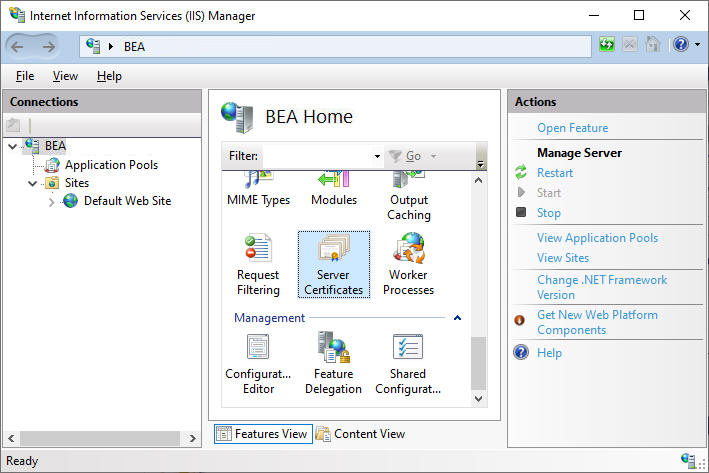Open the Filter dropdown arrow
This screenshot has width=709, height=473.
coord(377,156)
